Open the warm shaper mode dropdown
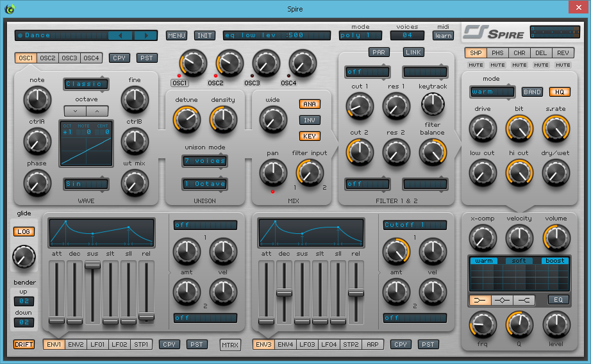Screen dimensions: 591x364 pos(492,92)
